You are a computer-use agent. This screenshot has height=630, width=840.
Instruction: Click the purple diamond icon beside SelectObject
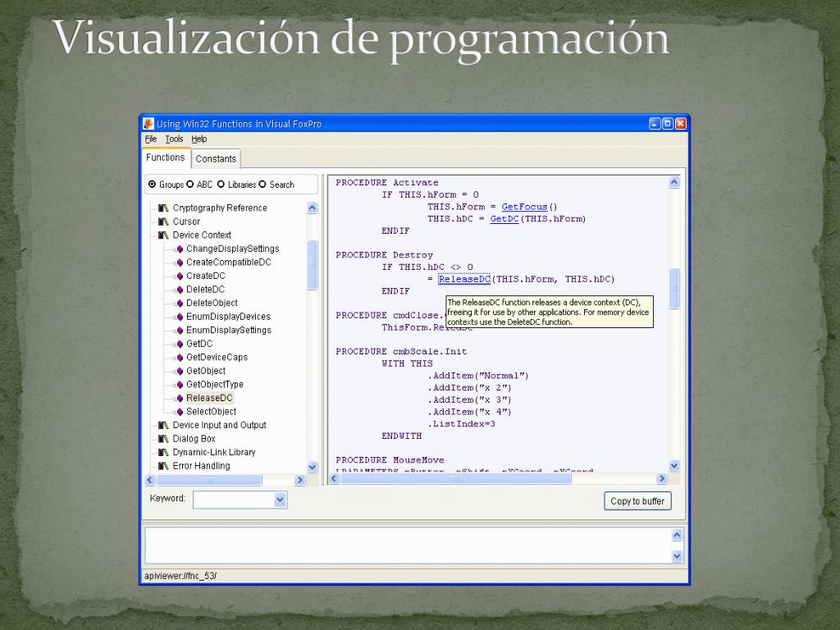pyautogui.click(x=180, y=412)
